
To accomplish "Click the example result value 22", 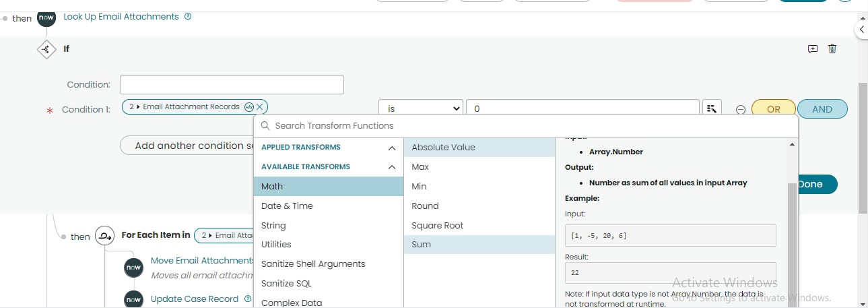I will [671, 273].
